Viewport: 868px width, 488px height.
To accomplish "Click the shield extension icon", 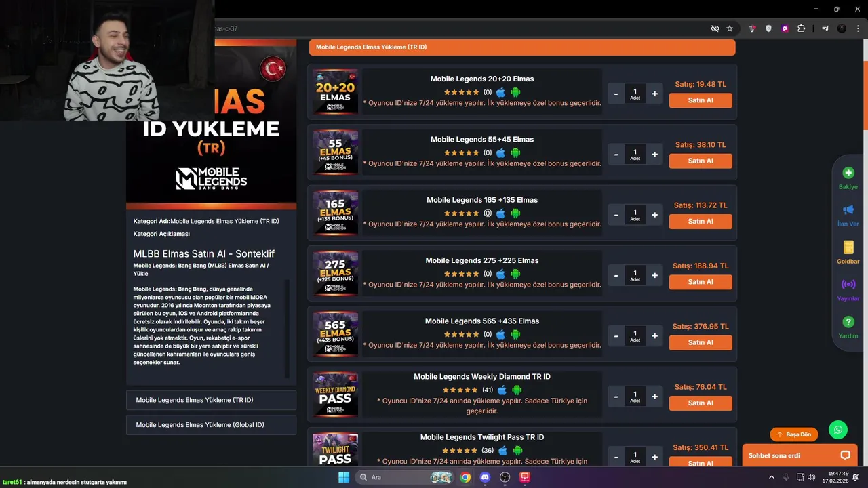I will [x=768, y=28].
